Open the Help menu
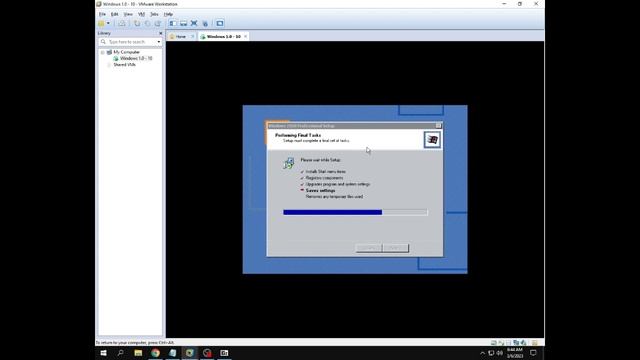640x360 pixels. tap(168, 14)
